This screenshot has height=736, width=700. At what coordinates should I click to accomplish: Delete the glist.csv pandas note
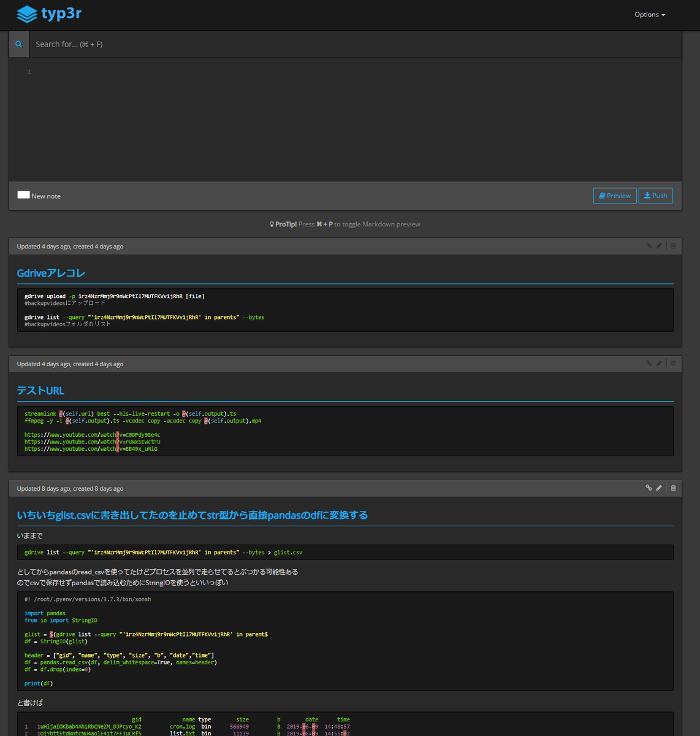point(673,488)
